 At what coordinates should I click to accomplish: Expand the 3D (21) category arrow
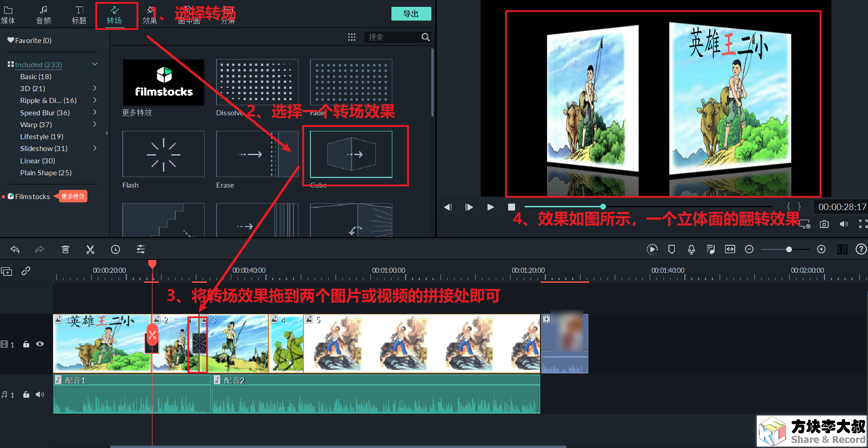(x=95, y=88)
